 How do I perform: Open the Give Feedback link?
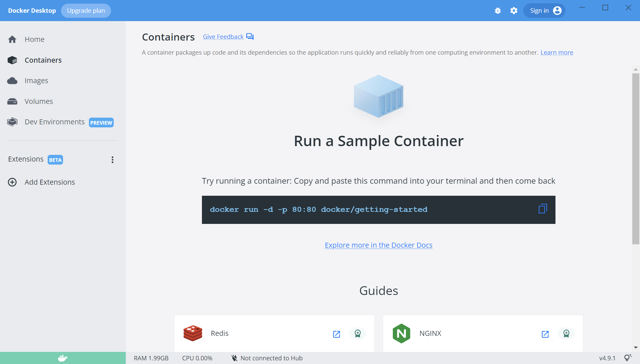223,37
